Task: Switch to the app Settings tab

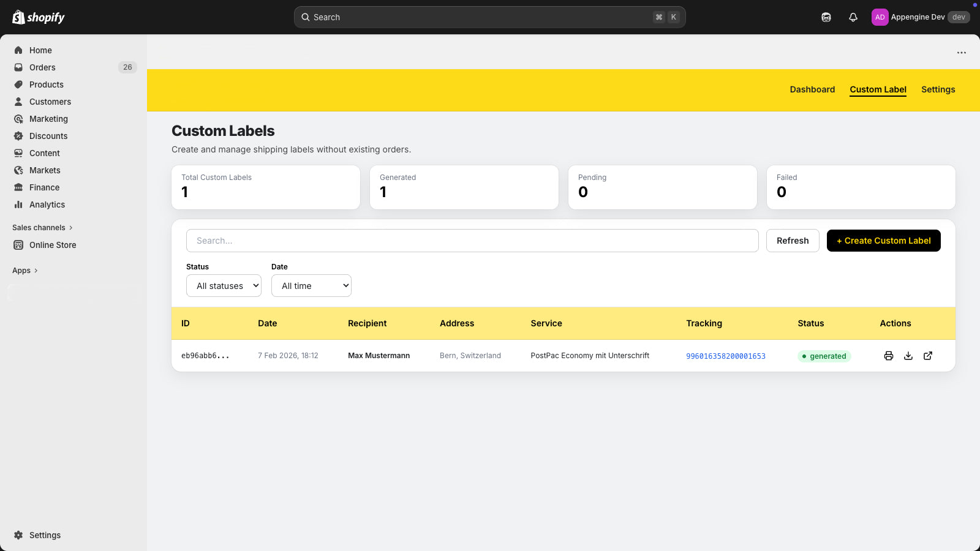Action: click(x=938, y=89)
